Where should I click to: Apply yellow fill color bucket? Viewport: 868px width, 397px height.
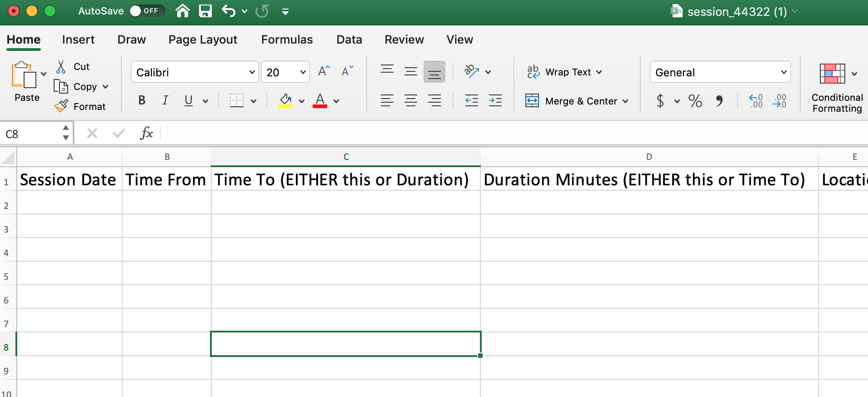click(x=285, y=100)
